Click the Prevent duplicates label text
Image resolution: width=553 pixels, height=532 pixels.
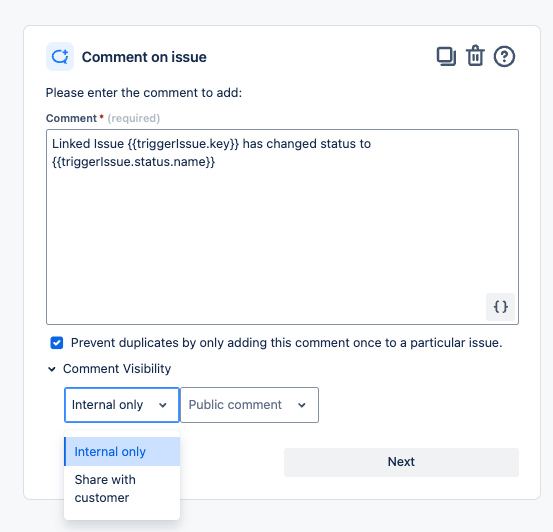[286, 343]
